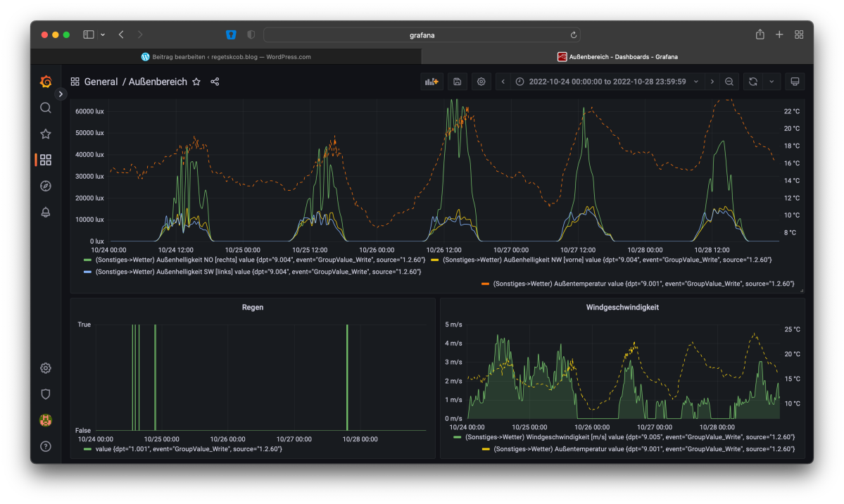Viewport: 844px width, 504px height.
Task: Open Regen panel title menu
Action: pos(253,307)
